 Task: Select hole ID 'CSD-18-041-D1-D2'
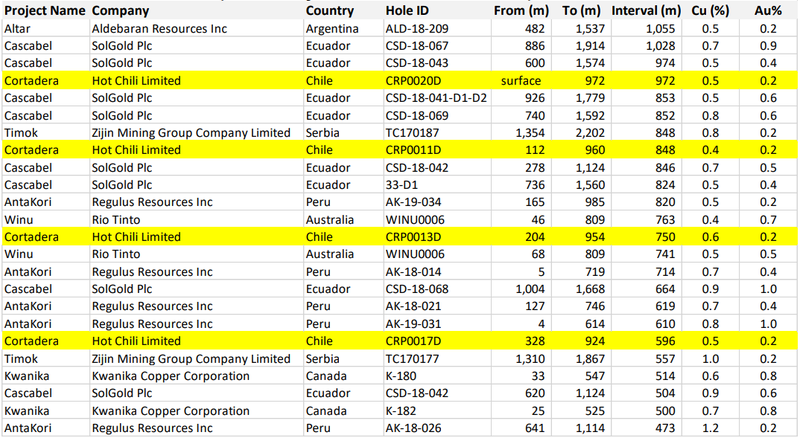(436, 98)
